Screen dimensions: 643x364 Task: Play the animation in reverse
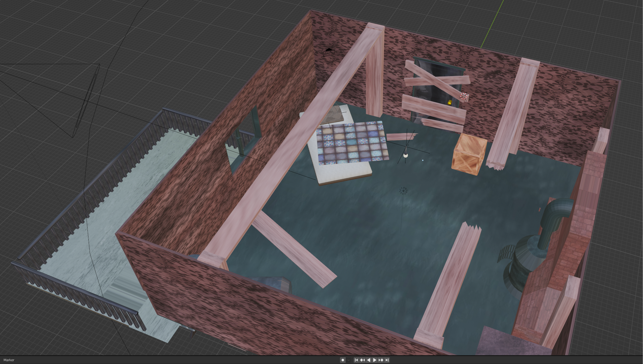point(369,360)
